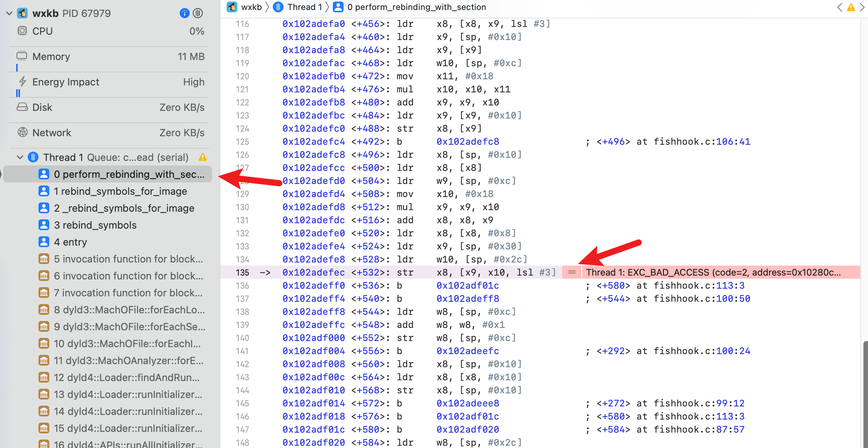Open the Network activity gauge
Image resolution: width=868 pixels, height=448 pixels.
pos(110,133)
